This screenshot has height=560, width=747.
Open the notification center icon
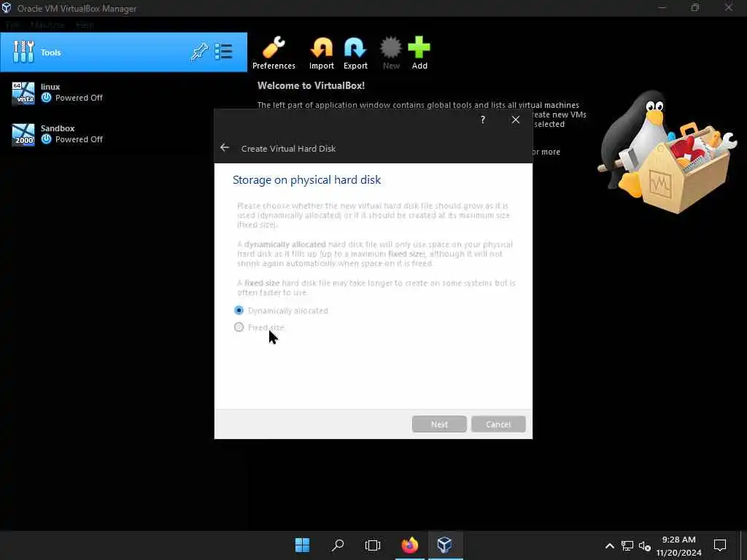[720, 545]
